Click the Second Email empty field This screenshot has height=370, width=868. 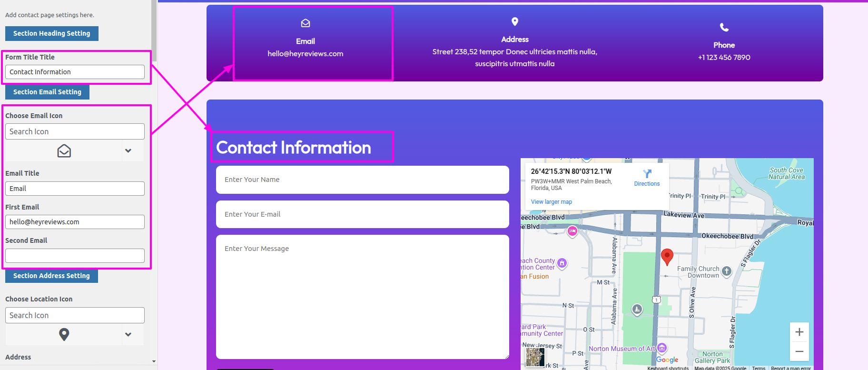click(75, 256)
